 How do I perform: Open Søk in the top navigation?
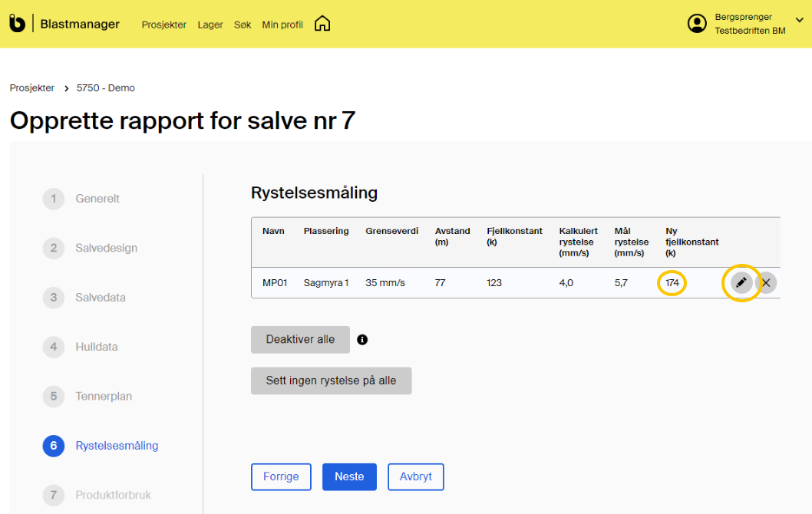(x=243, y=25)
